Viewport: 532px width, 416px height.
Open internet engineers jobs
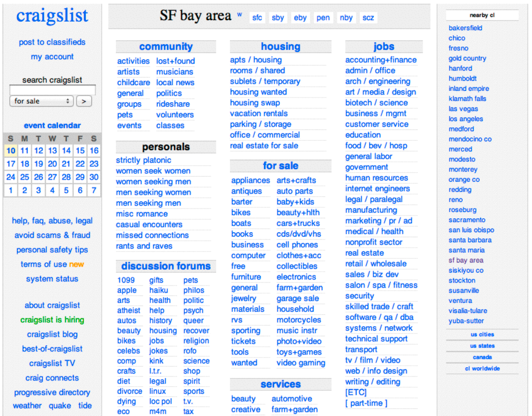[377, 188]
